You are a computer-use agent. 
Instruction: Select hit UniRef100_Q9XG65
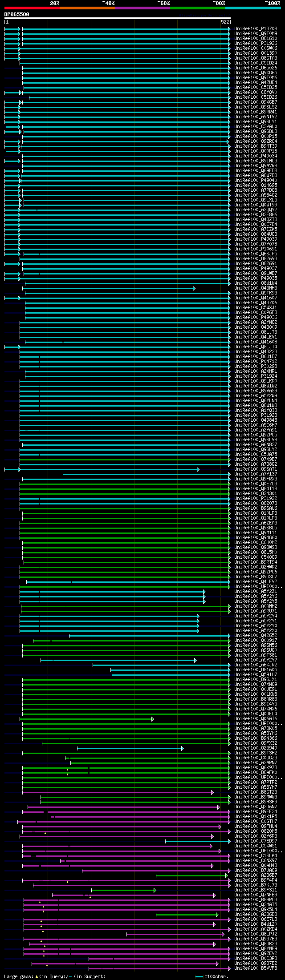(x=256, y=73)
